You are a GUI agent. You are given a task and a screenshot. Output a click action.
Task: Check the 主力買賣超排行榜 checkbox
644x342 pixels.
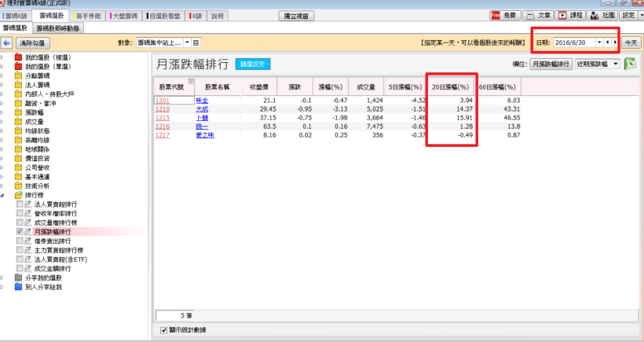coord(20,250)
